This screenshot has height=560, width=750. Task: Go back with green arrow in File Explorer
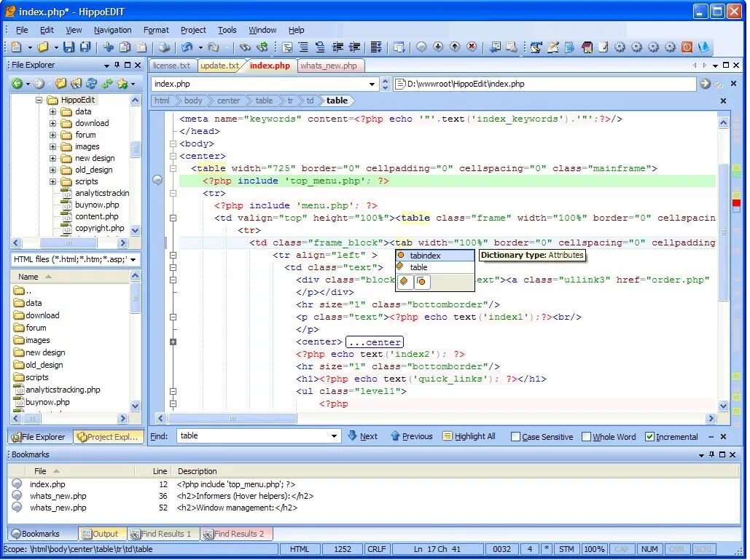[17, 84]
